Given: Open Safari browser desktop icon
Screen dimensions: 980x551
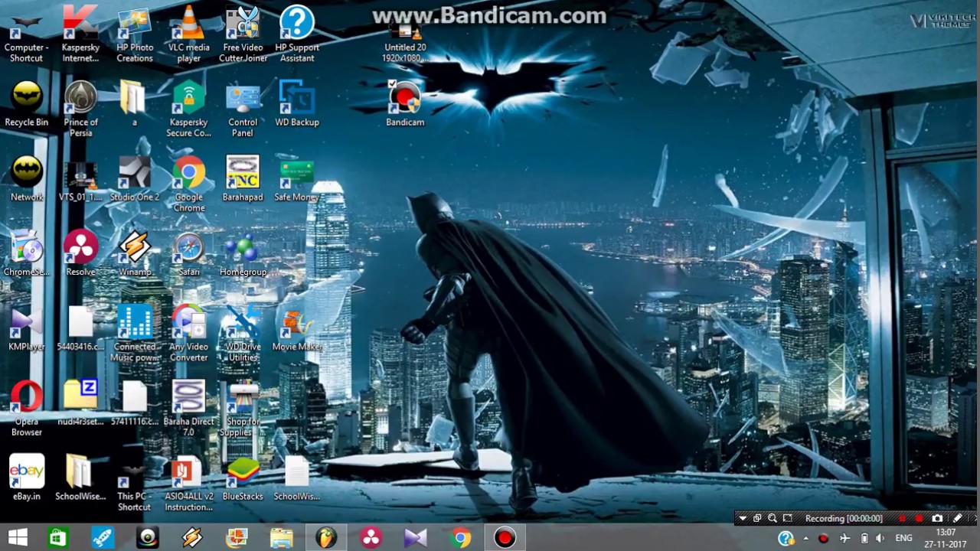Looking at the screenshot, I should pyautogui.click(x=188, y=254).
